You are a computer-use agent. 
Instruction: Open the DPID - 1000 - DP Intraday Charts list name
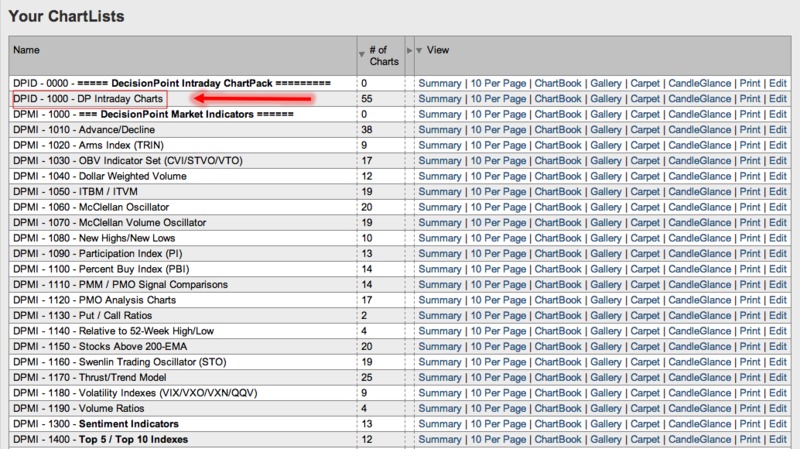point(88,98)
